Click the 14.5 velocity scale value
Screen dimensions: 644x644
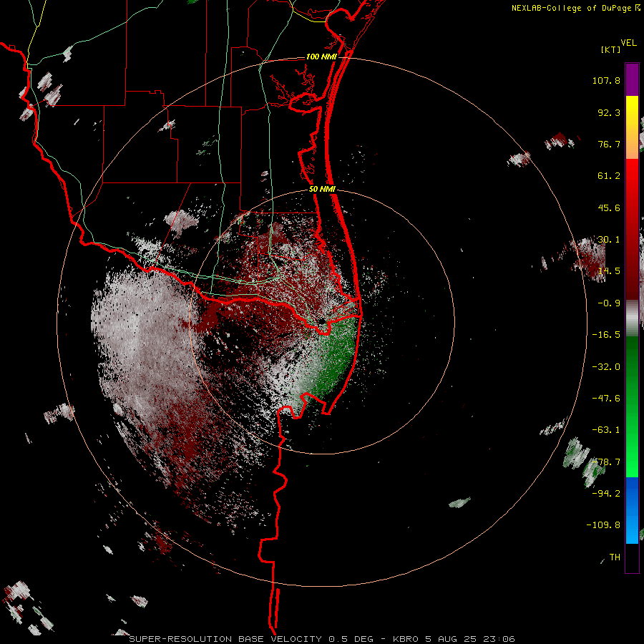(609, 271)
